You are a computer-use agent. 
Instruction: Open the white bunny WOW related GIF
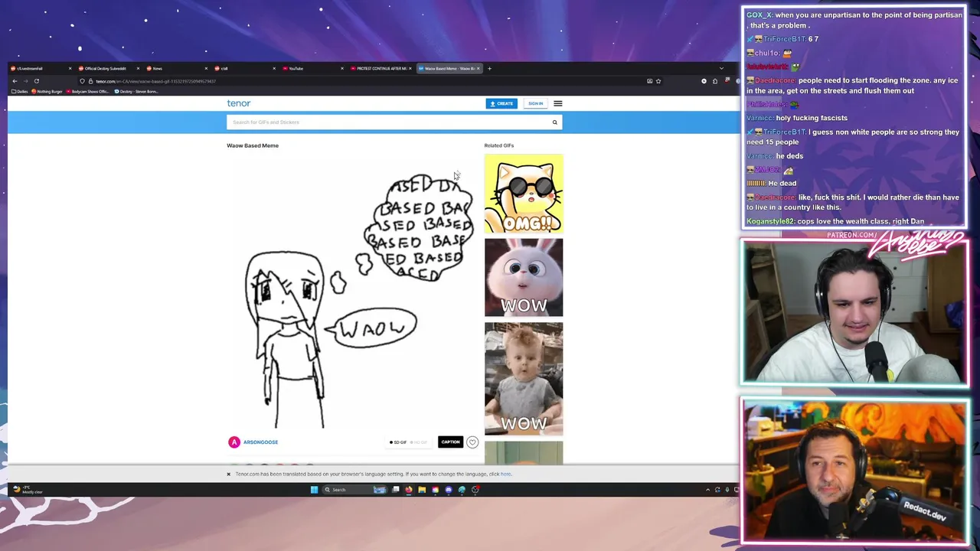click(x=523, y=277)
